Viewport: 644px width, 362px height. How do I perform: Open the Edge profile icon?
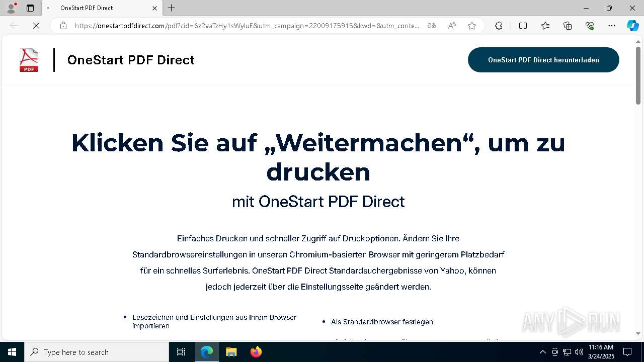point(11,8)
